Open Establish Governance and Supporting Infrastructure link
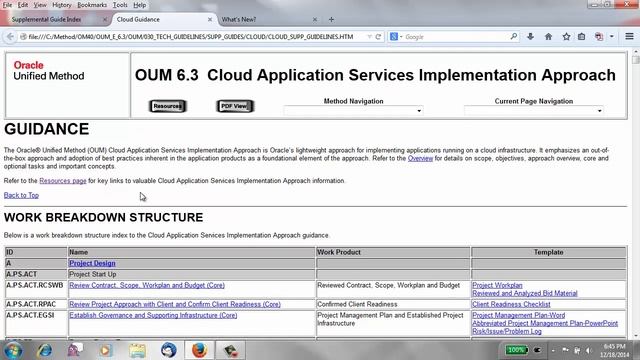The image size is (640, 360). point(153,316)
